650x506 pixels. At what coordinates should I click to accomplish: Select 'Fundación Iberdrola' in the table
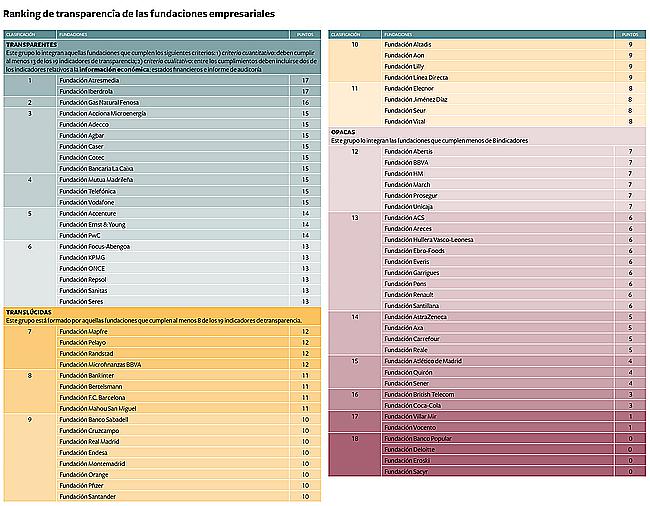[x=86, y=91]
